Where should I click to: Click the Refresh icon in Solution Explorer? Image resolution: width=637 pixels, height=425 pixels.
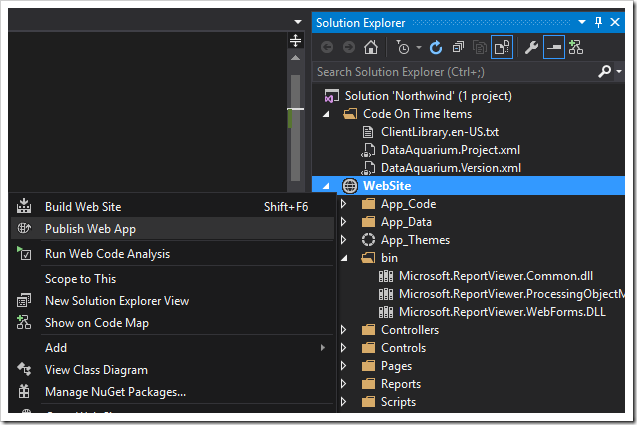[436, 47]
